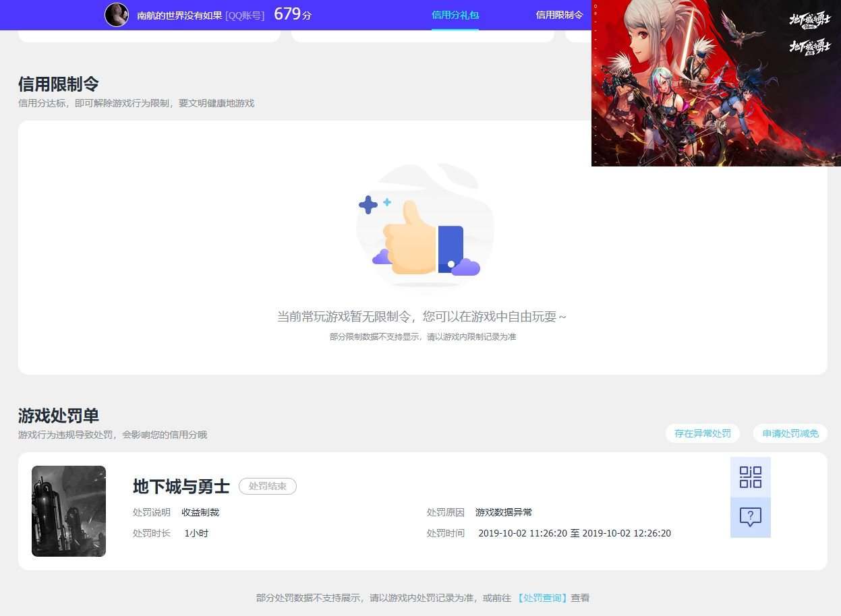Click the punishment time range 2019-10-02
Image resolution: width=841 pixels, height=616 pixels.
575,533
